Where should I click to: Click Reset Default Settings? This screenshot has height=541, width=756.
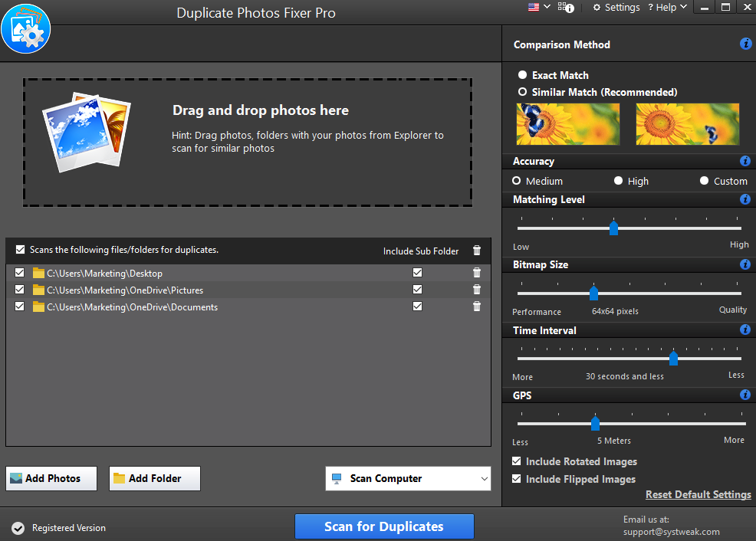698,494
